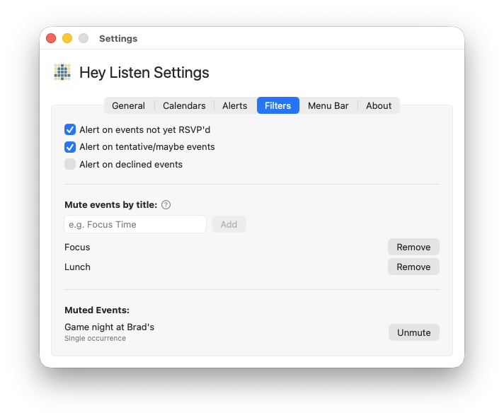The width and height of the screenshot is (504, 420).
Task: Remove the Lunch muted title
Action: 413,267
